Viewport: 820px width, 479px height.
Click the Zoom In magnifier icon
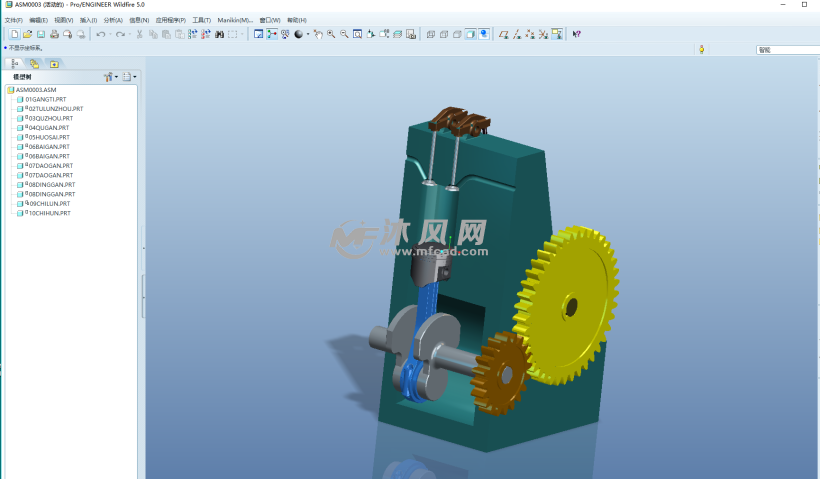[x=331, y=34]
